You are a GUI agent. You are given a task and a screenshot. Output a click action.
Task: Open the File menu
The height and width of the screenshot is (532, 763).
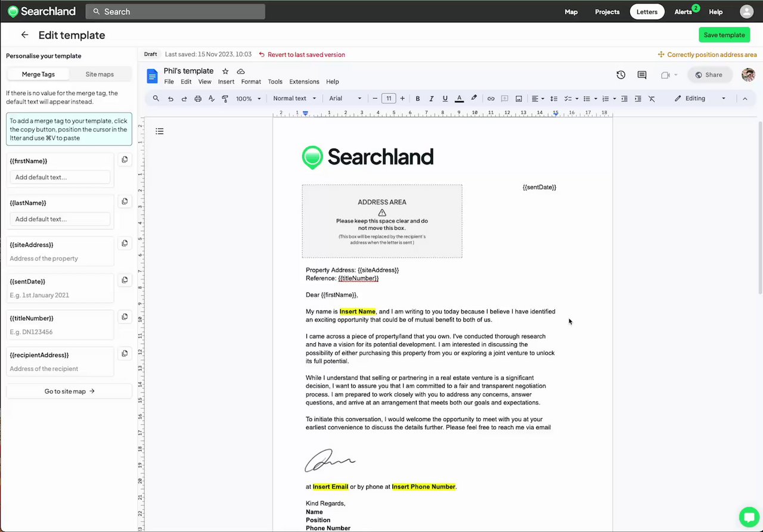(x=169, y=82)
